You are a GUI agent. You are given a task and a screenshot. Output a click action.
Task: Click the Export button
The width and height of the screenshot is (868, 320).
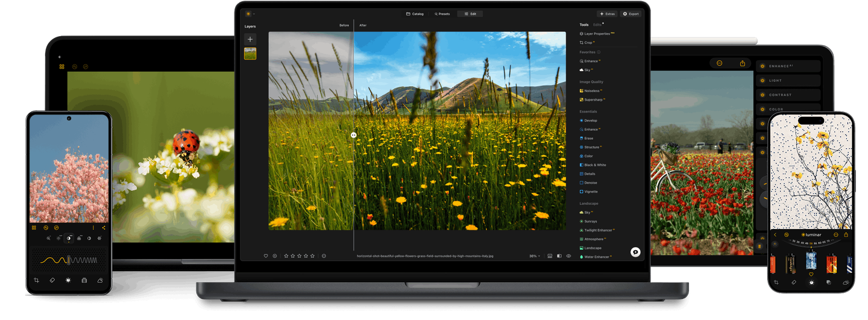631,14
